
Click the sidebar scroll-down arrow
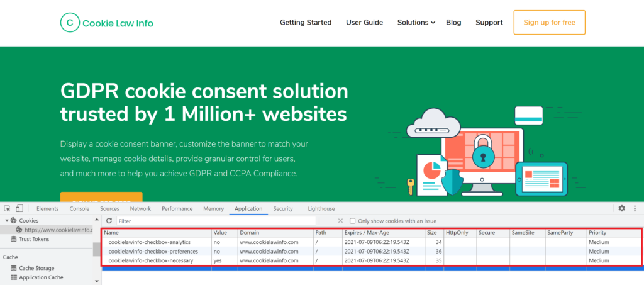coord(97,281)
